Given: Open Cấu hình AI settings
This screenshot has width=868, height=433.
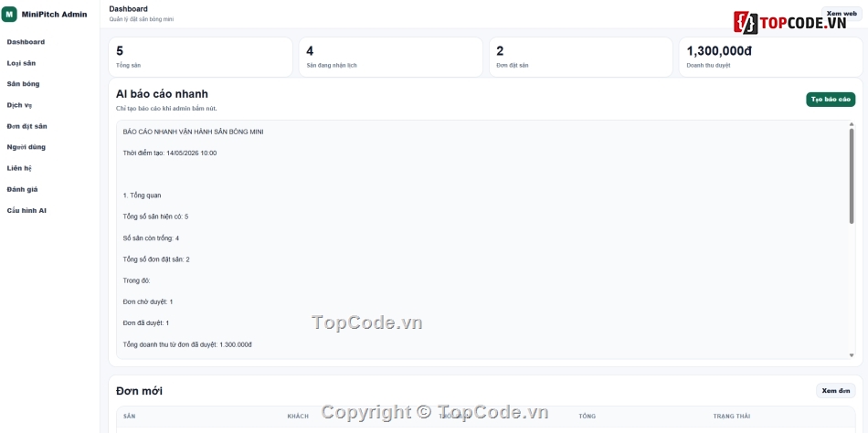Looking at the screenshot, I should point(26,210).
